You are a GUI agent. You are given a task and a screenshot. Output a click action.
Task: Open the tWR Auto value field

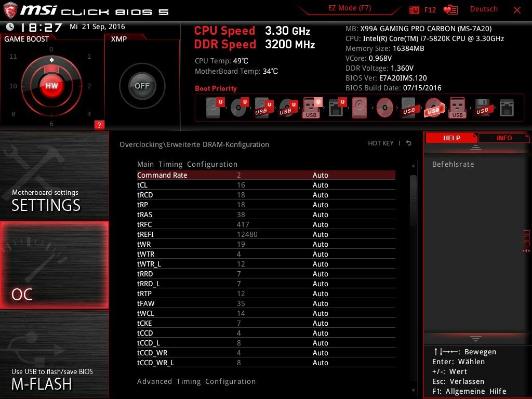(x=320, y=244)
